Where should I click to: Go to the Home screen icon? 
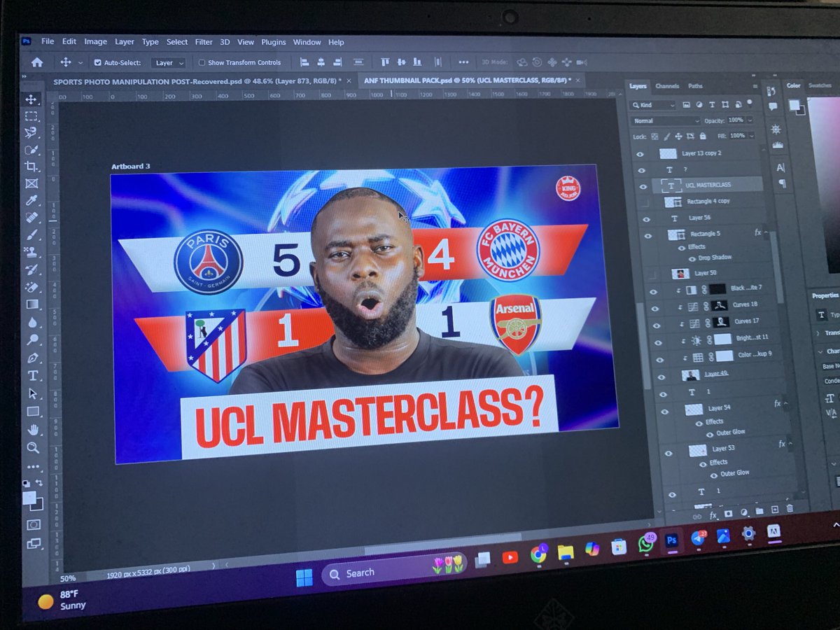point(36,62)
